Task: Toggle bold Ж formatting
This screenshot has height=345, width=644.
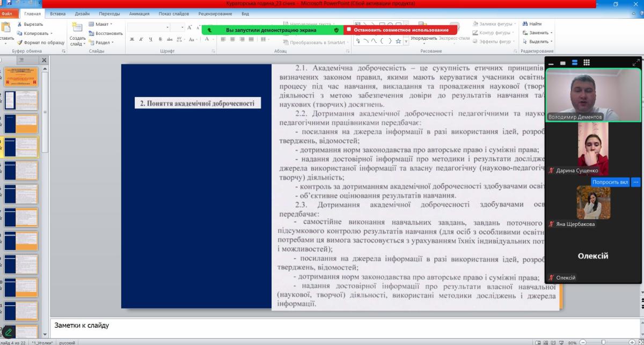Action: coord(132,39)
